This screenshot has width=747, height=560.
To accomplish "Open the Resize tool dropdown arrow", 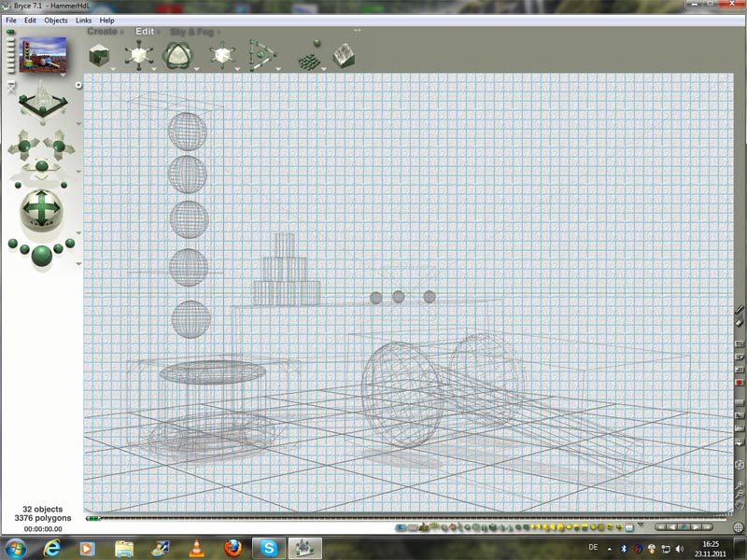I will click(154, 69).
